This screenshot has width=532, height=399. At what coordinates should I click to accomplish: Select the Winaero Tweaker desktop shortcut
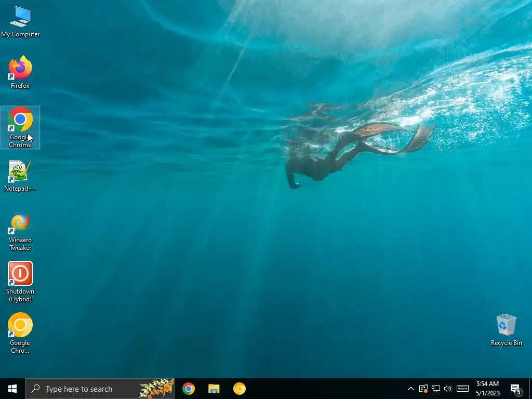tap(20, 232)
